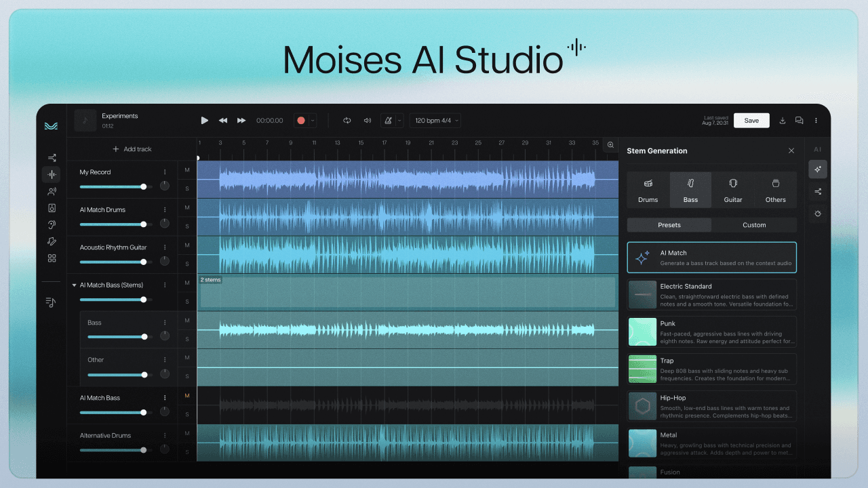Click bar 17 marker on timeline ruler
Viewport: 868px width, 488px height.
384,143
